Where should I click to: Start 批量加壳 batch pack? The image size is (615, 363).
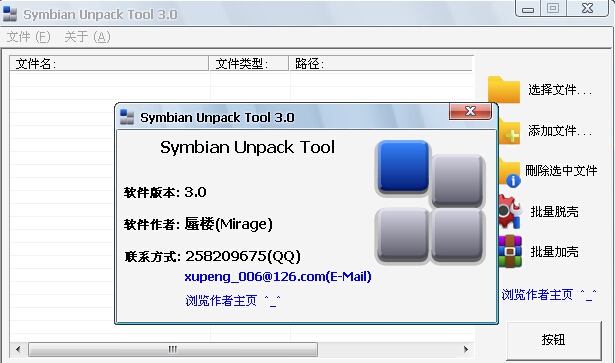[554, 252]
